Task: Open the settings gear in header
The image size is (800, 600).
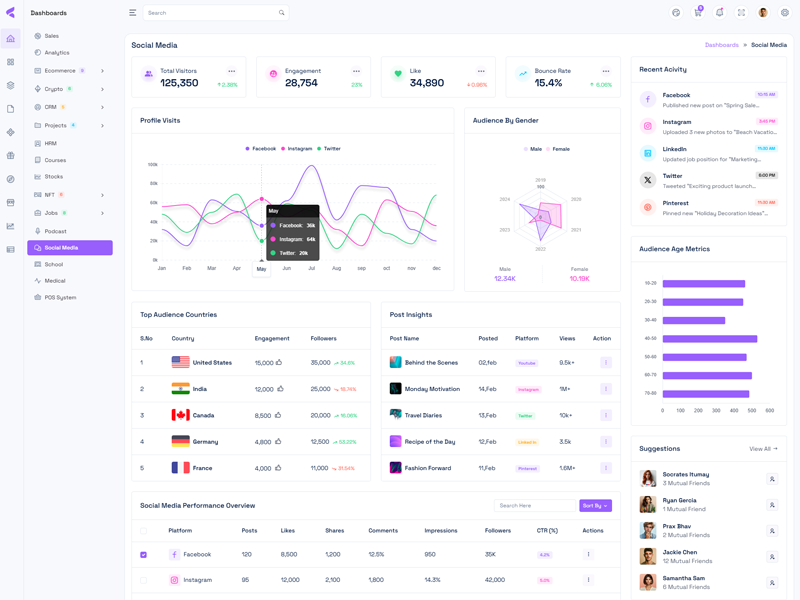Action: click(785, 13)
